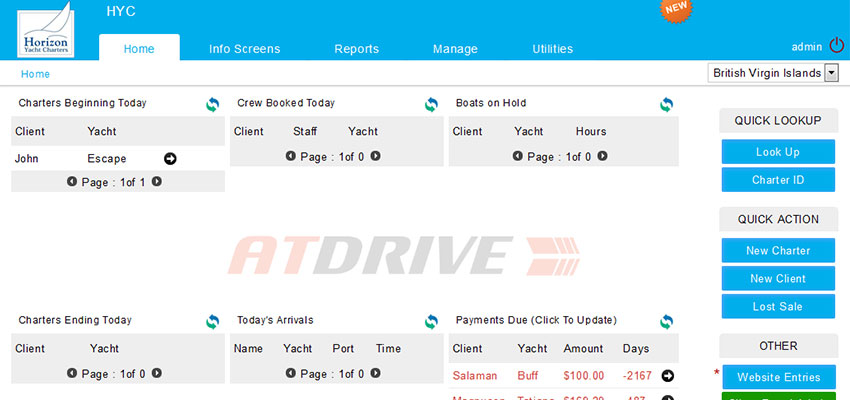Screen dimensions: 850x400
Task: Click the -2167 days value
Action: [637, 376]
